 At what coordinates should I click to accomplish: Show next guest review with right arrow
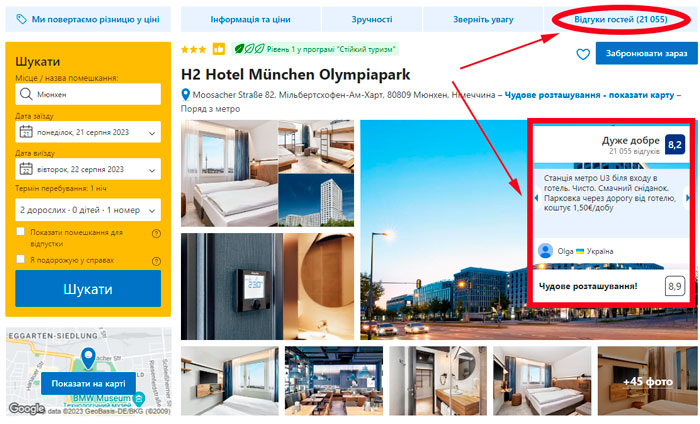[x=688, y=198]
